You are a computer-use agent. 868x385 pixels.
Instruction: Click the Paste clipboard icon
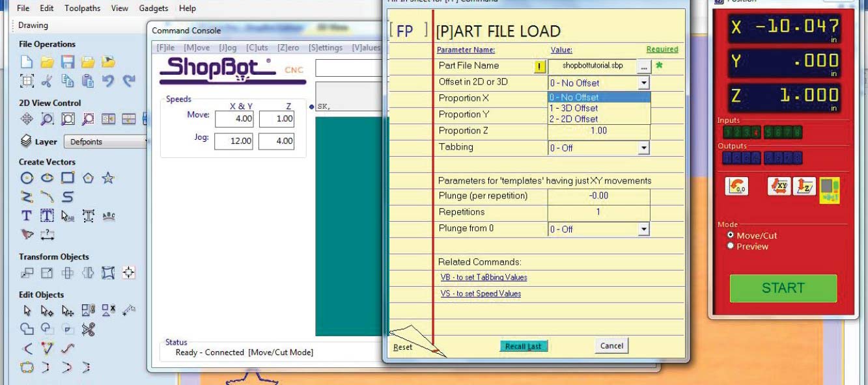point(88,81)
